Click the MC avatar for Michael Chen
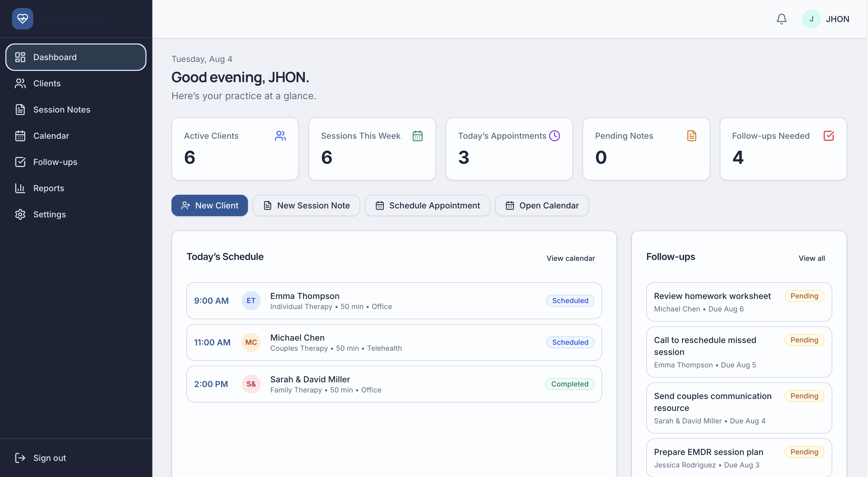 [x=251, y=342]
